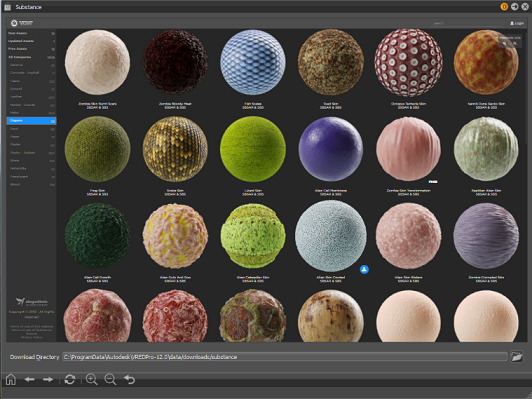Open the Lizard Skin green sphere
532x399 pixels.
click(253, 149)
